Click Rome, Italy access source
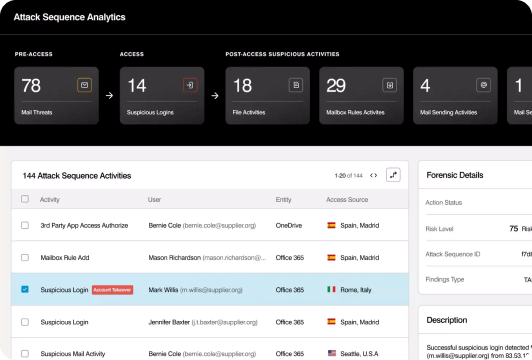Viewport: 532px width, 360px height. [x=356, y=290]
